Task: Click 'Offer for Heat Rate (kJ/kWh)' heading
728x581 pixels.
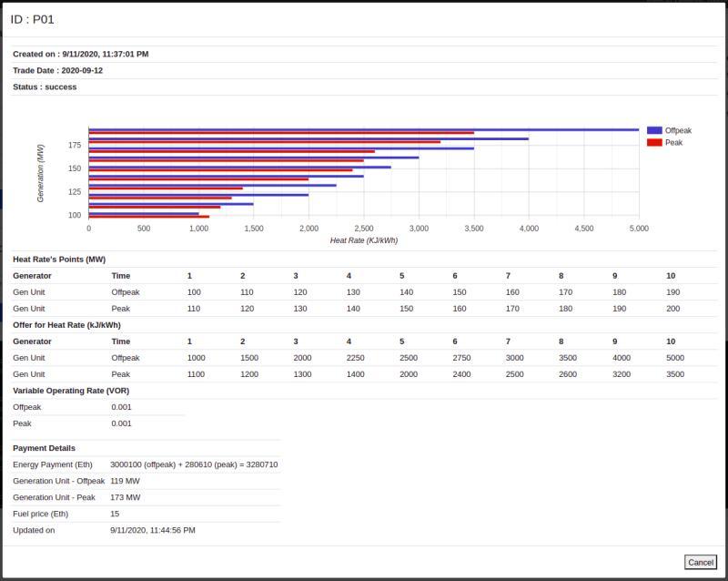Action: coord(66,325)
